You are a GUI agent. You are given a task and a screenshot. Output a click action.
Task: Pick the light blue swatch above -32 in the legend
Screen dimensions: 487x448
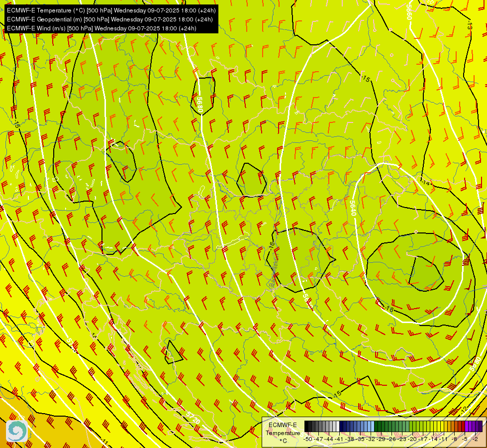point(373,426)
